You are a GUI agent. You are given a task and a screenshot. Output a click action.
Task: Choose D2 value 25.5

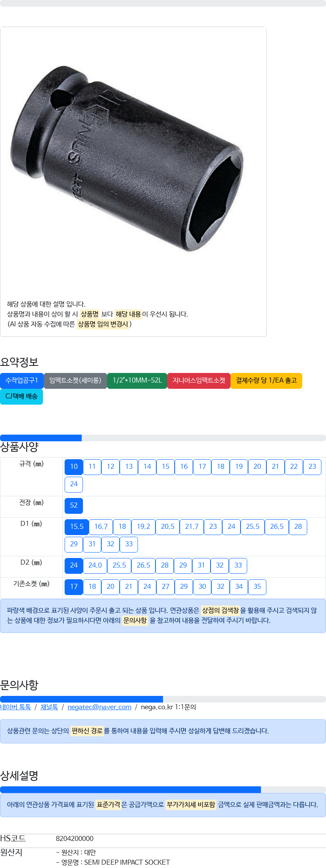click(x=119, y=565)
